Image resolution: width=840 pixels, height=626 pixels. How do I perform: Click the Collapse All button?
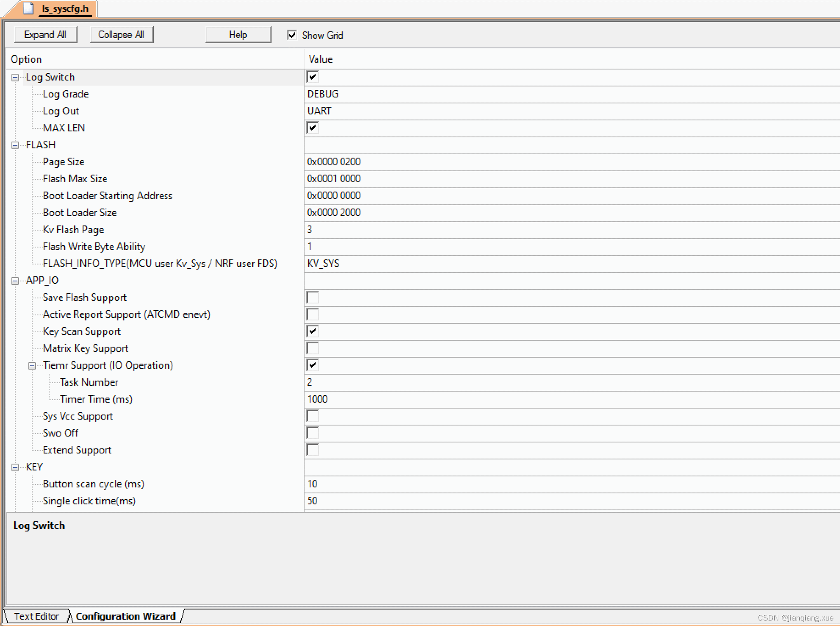121,35
